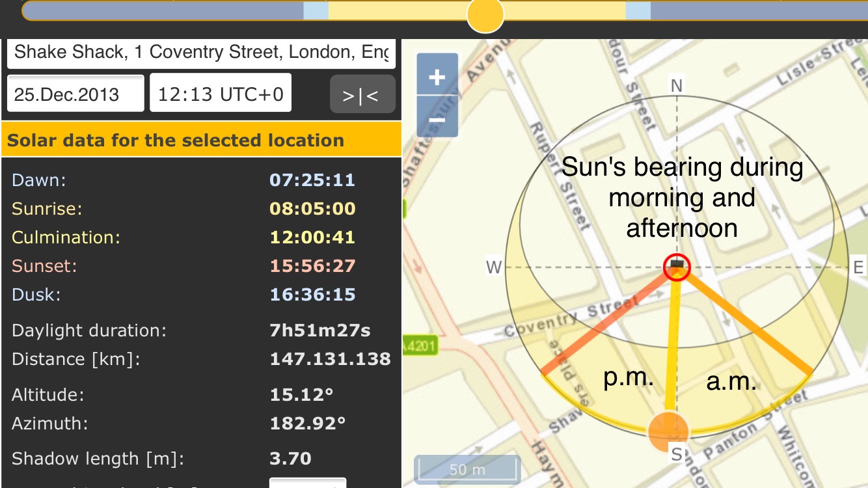Click the yellow daylight section of the time bar
Screen dimensions: 868x488
477,10
